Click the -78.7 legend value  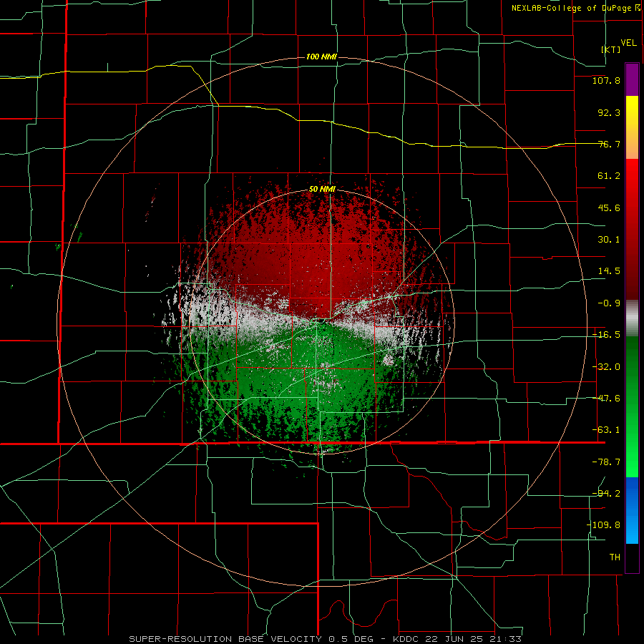[606, 462]
